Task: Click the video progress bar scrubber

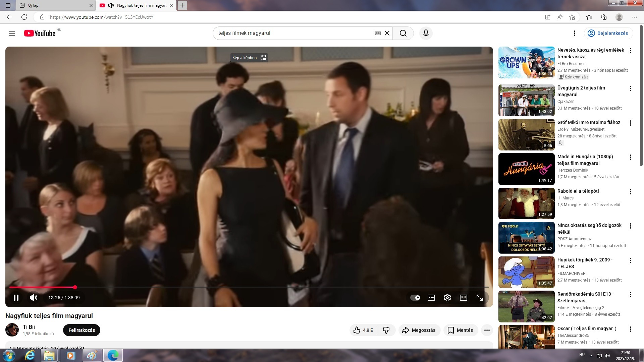Action: (75, 287)
